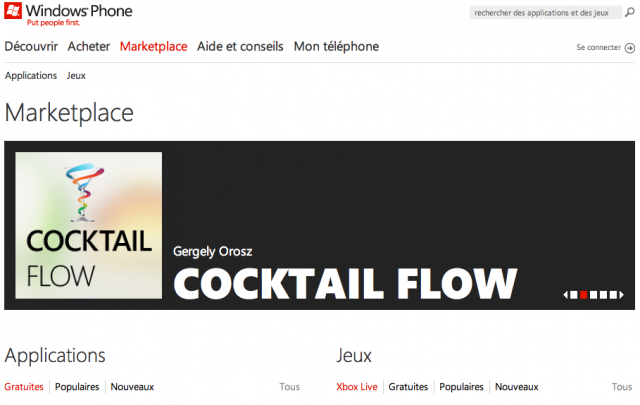This screenshot has width=640, height=405.
Task: Open the Cocktail Flow app thumbnail
Action: click(x=89, y=225)
